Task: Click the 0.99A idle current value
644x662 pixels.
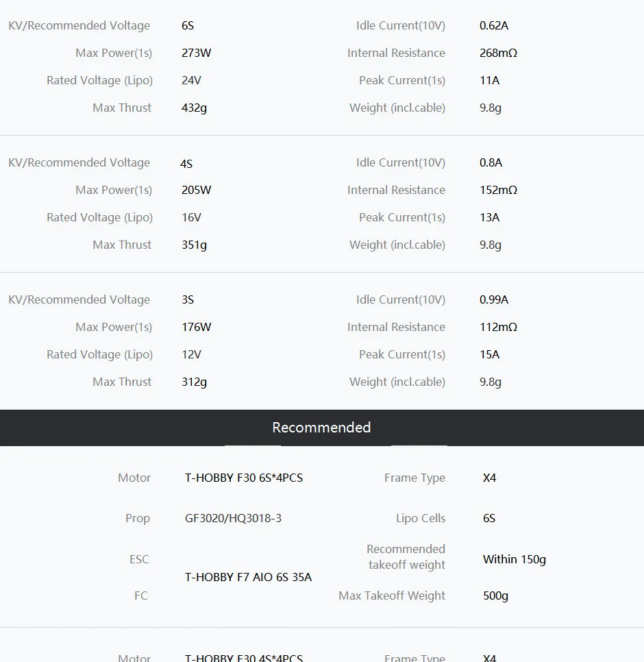Action: coord(494,299)
